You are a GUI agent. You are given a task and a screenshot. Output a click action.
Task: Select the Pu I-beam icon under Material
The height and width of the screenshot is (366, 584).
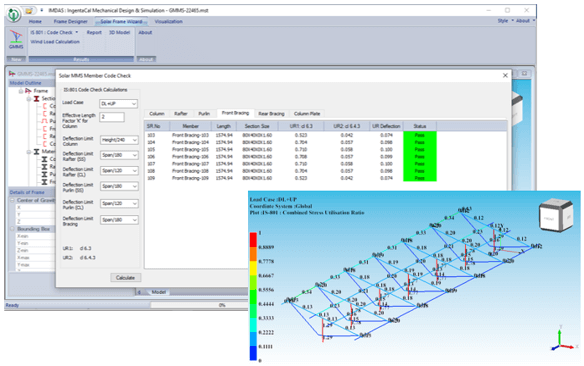[44, 174]
